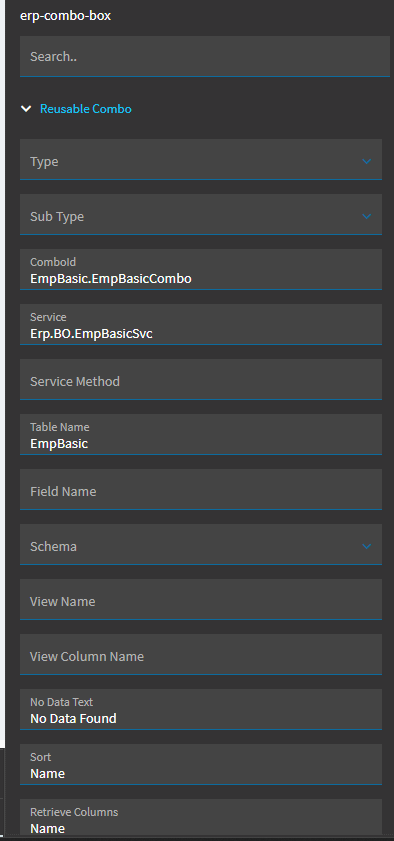Viewport: 394px width, 841px height.
Task: Click the erp-combo-box panel title
Action: pyautogui.click(x=65, y=16)
